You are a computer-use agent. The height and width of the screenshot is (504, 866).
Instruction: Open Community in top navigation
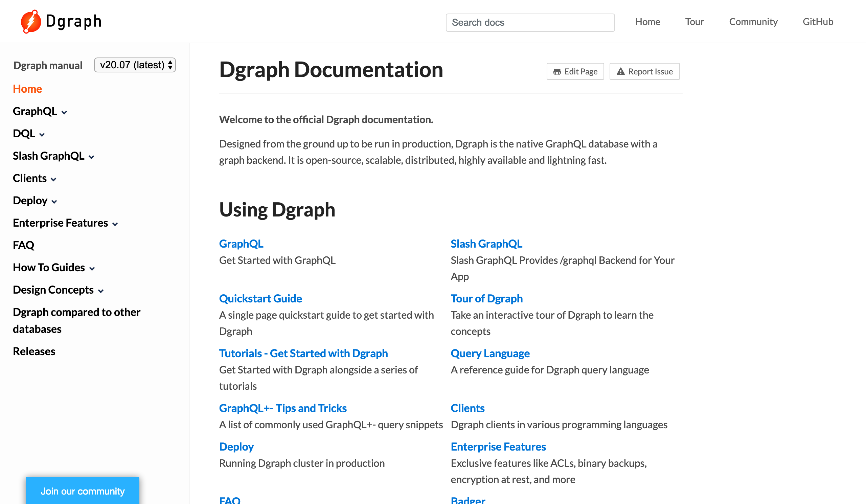click(753, 22)
